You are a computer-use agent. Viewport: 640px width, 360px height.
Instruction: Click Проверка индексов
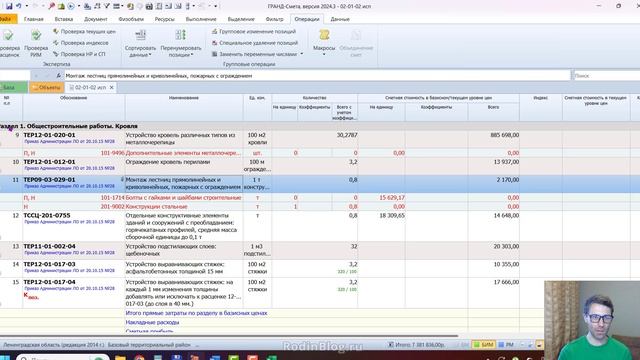[81, 43]
